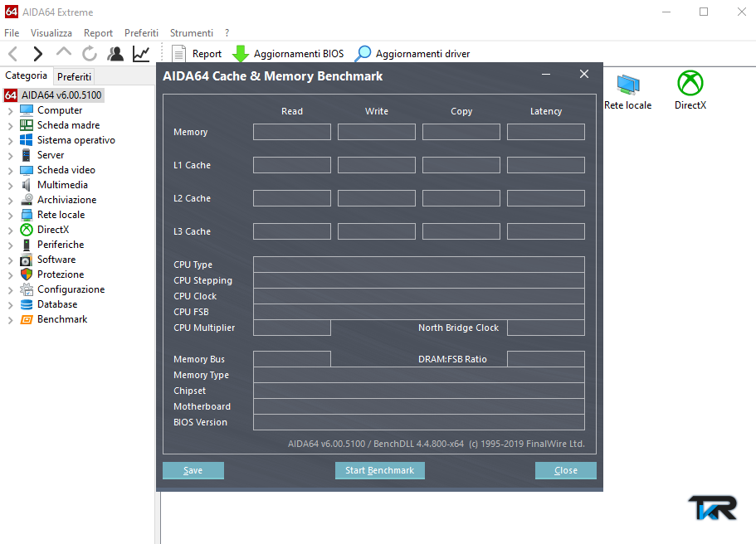The image size is (756, 544).
Task: Switch to the Categoria tab
Action: click(x=26, y=75)
